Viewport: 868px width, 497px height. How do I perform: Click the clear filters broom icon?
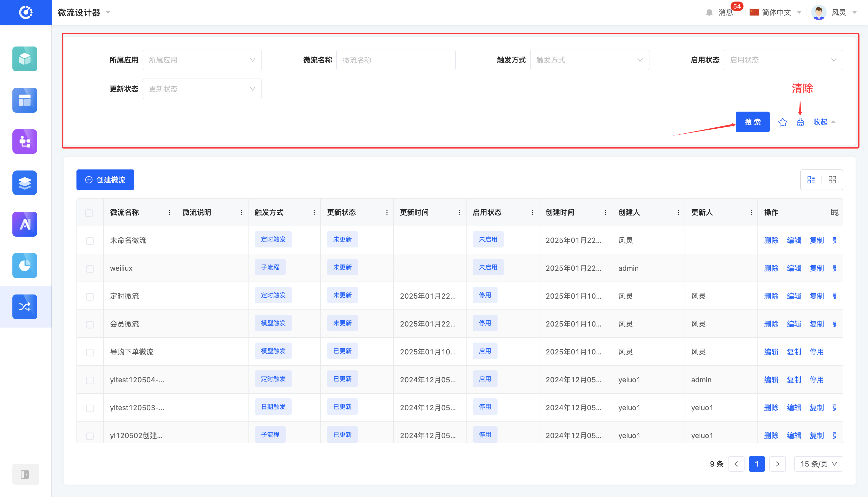[x=800, y=122]
